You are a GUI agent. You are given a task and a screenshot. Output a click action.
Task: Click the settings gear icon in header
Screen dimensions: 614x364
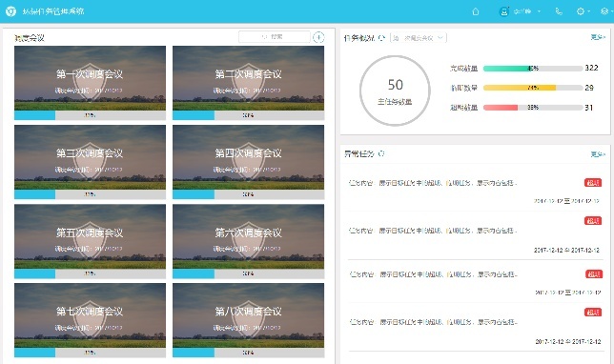click(x=581, y=11)
